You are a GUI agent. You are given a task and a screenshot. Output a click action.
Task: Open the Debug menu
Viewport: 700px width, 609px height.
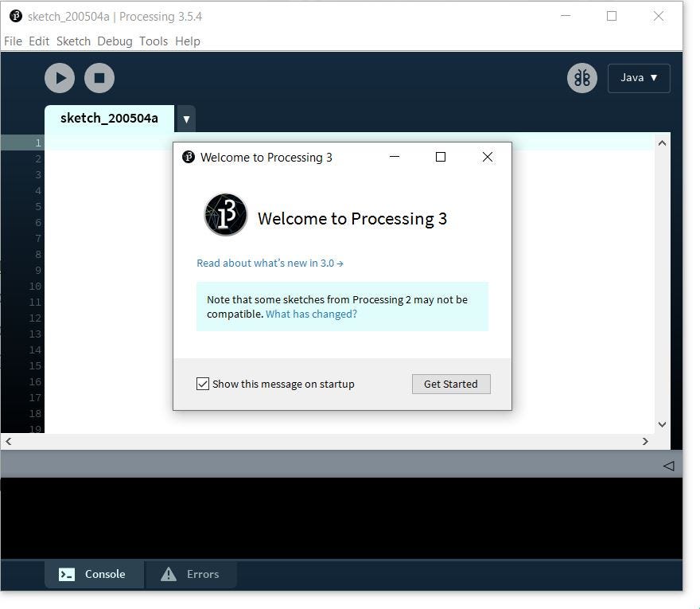tap(115, 41)
